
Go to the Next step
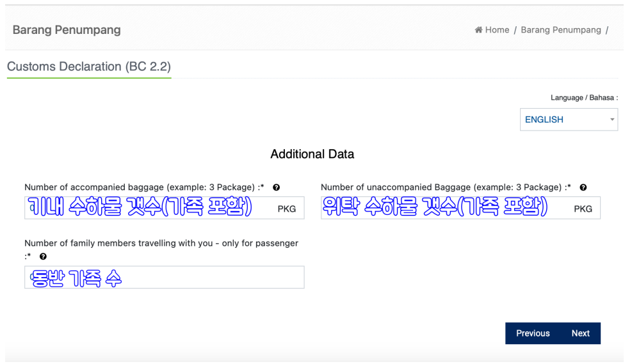580,333
